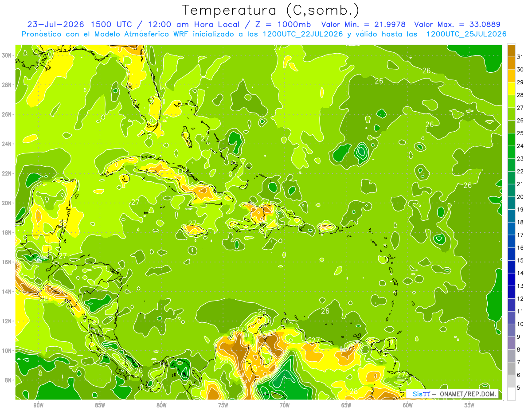Click the 'SisTT – ONAMET/REP.DOM.' credit box
The image size is (532, 411).
coord(452,394)
